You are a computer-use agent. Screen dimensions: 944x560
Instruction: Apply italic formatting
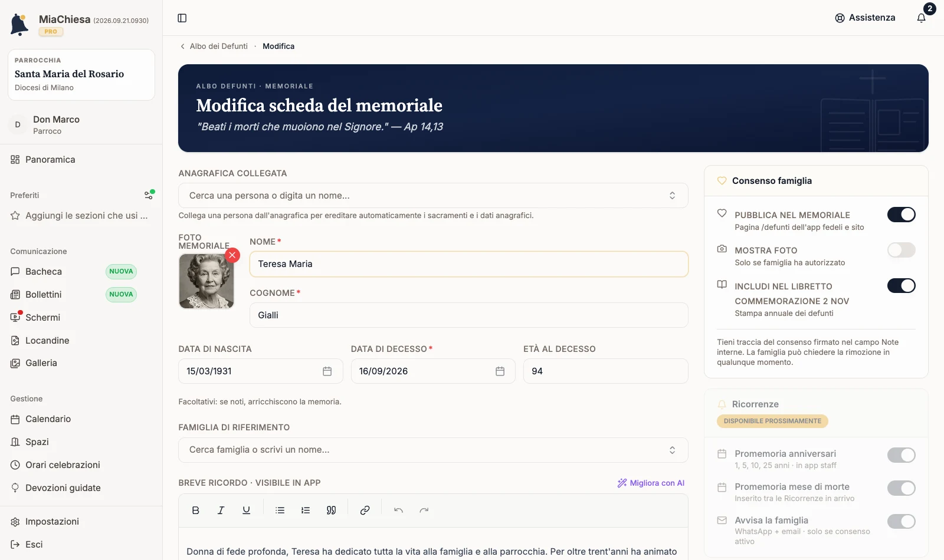(x=221, y=510)
